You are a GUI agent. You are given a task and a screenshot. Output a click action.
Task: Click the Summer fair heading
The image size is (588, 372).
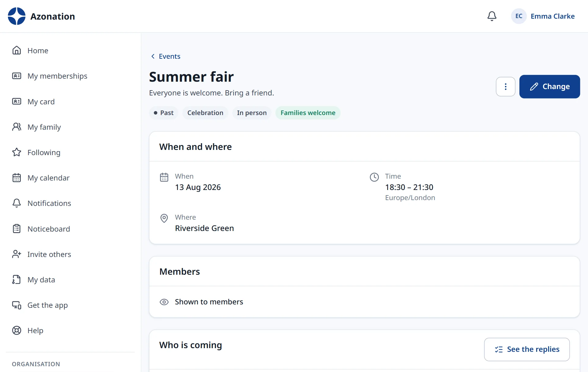(x=191, y=77)
